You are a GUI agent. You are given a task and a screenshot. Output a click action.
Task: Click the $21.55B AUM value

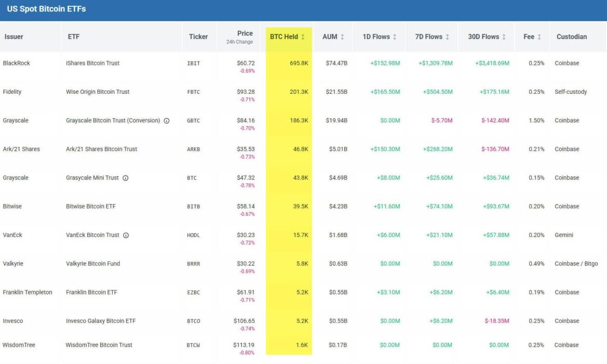[336, 92]
